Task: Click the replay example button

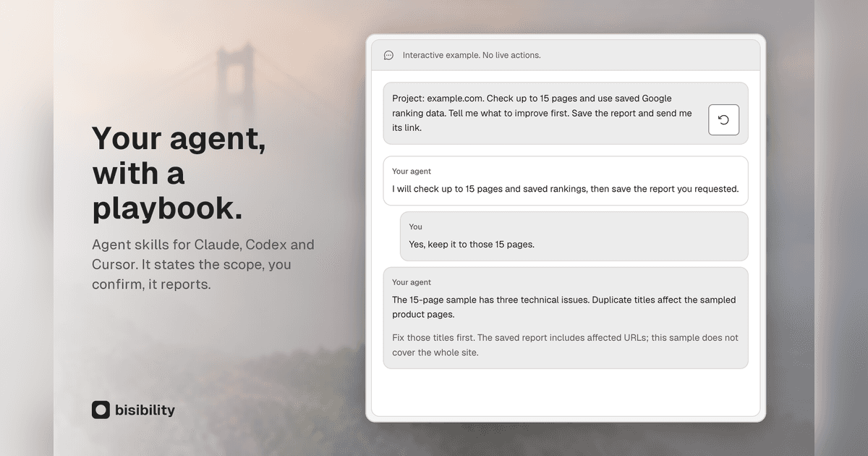Action: click(x=723, y=119)
